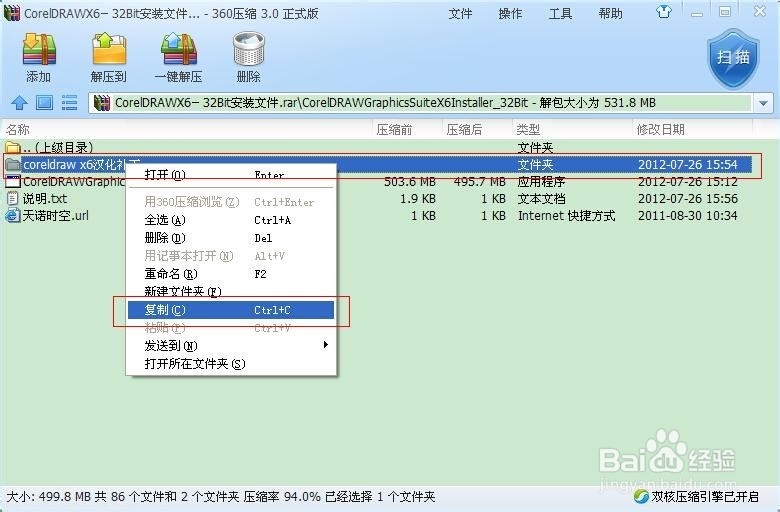Image resolution: width=780 pixels, height=512 pixels.
Task: Open the skin shirt icon in title bar
Action: click(x=664, y=11)
